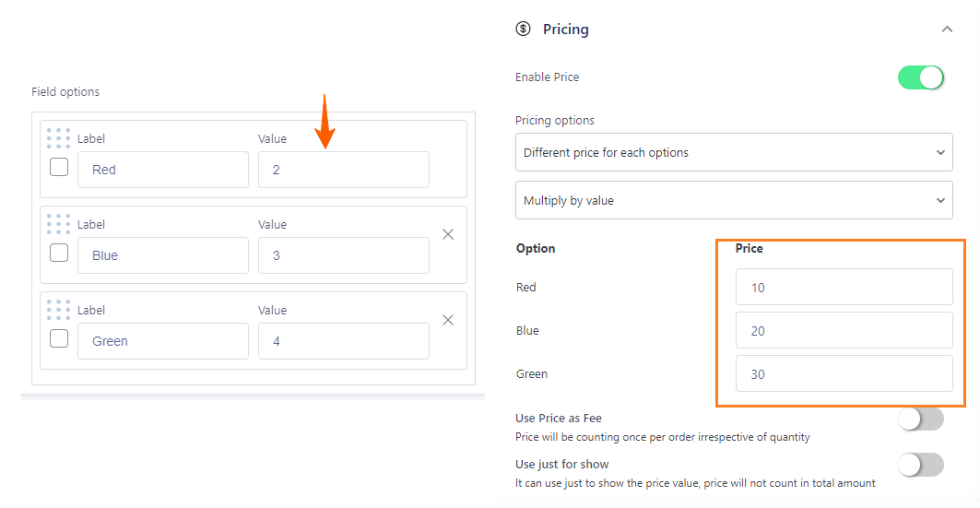Click the dollar sign Pricing icon
This screenshot has height=508, width=980.
point(523,29)
